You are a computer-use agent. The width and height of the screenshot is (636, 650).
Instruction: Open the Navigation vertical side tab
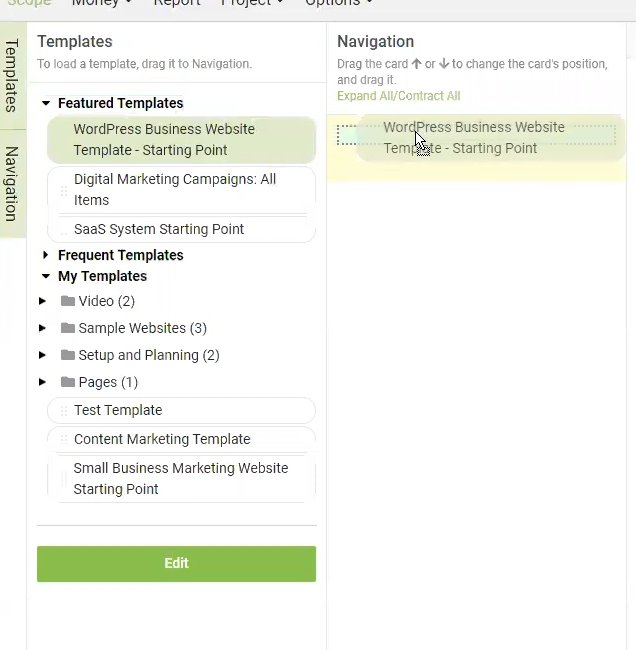12,184
